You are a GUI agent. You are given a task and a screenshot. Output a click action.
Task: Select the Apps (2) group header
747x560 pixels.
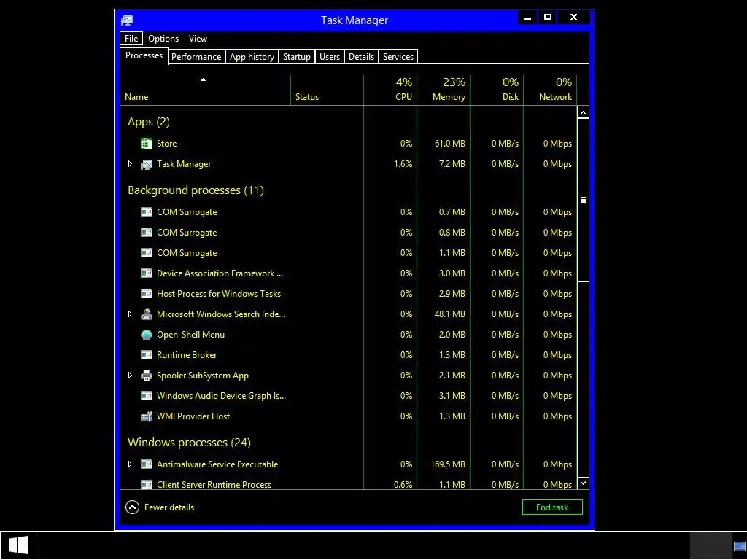point(149,122)
